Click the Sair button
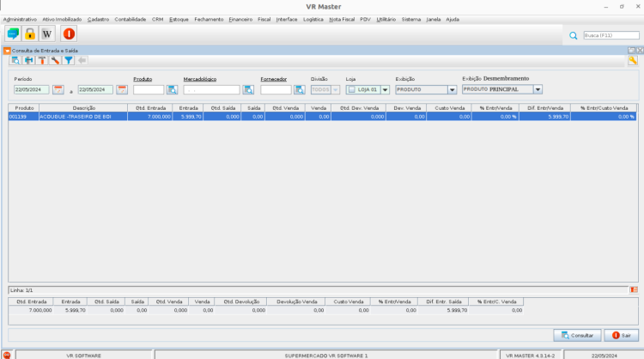This screenshot has width=644, height=359. point(622,335)
